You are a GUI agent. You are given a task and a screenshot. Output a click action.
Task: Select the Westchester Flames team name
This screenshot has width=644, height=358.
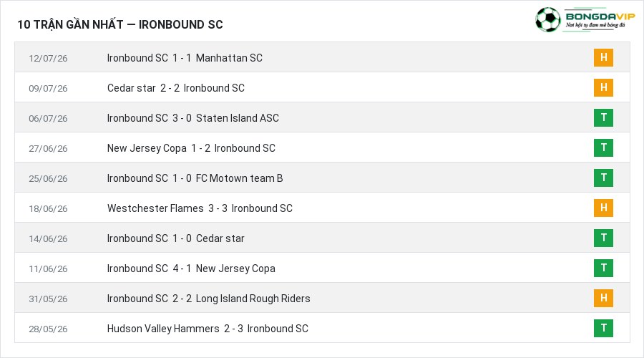(155, 208)
